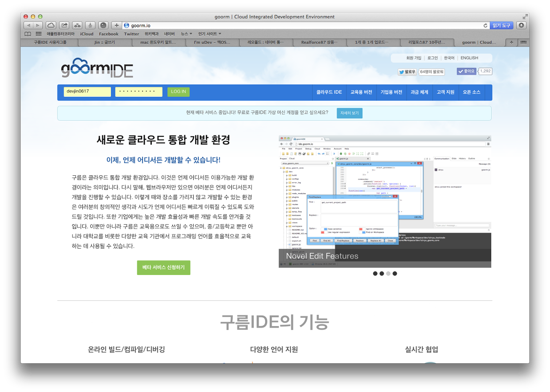The image size is (550, 392).
Task: Open iCloud bookmark
Action: (x=86, y=34)
